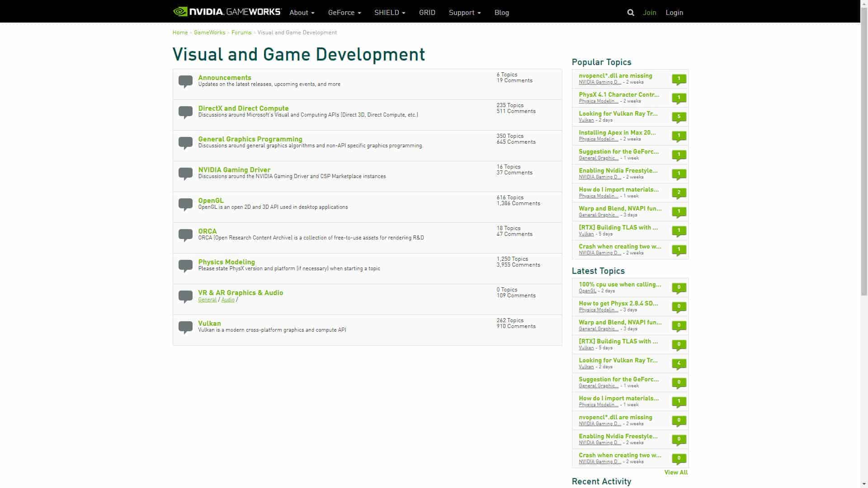
Task: Click View All under Latest Topics
Action: coord(676,472)
